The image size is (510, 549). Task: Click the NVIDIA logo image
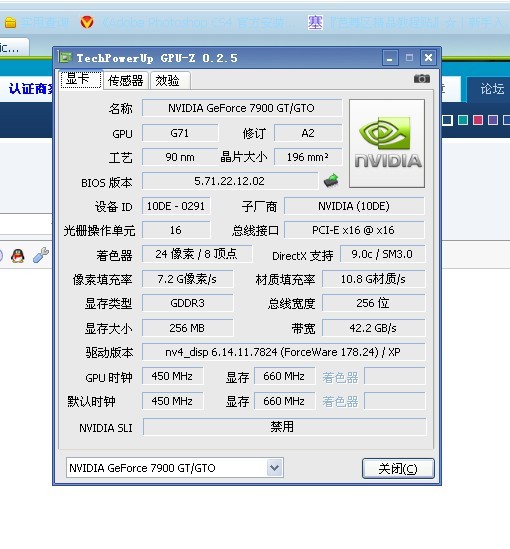(387, 144)
